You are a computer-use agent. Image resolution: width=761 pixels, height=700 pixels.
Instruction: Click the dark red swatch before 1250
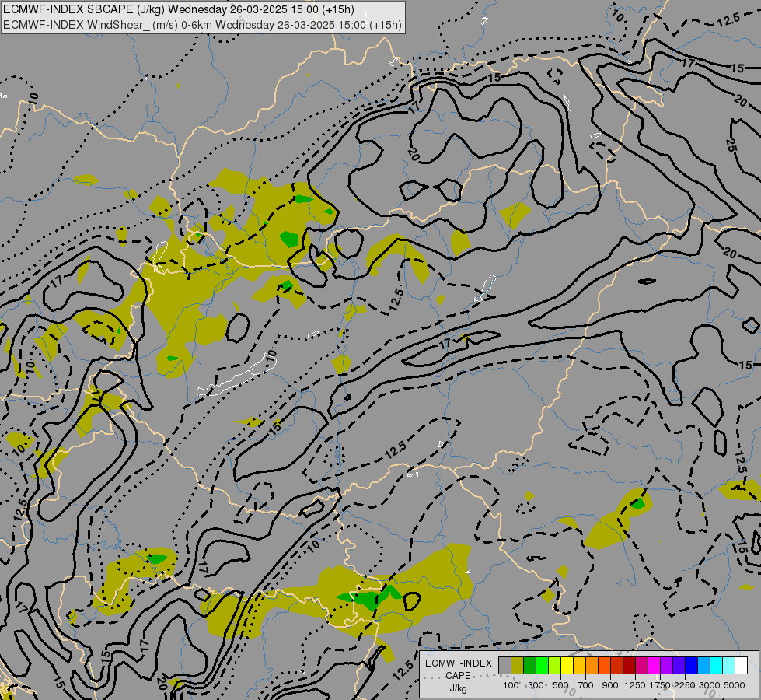coord(630,666)
